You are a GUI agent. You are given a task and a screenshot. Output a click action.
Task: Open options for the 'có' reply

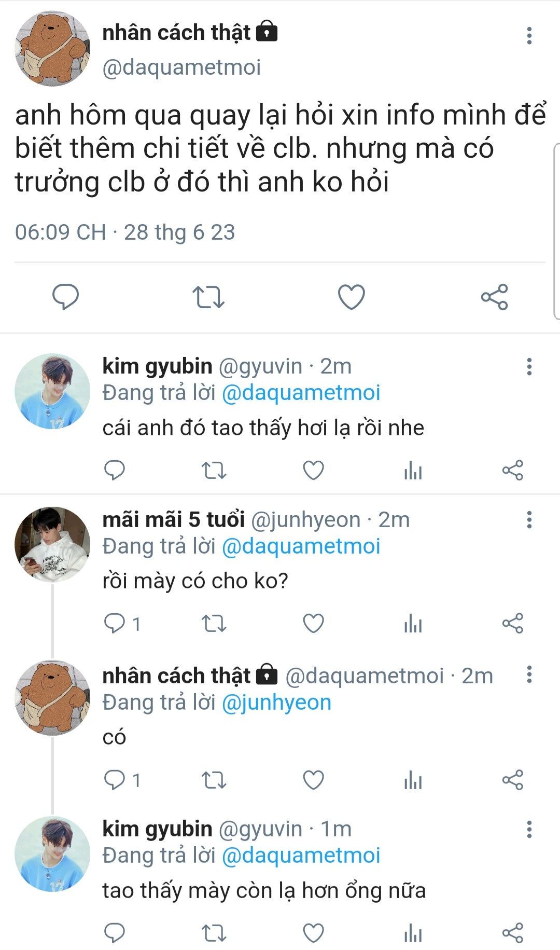click(x=529, y=674)
